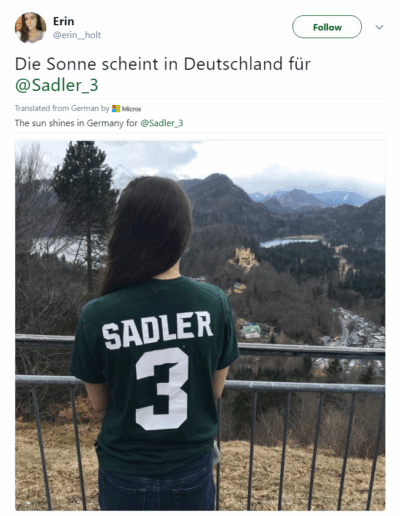Open Erin's profile avatar picture
Image resolution: width=400 pixels, height=516 pixels.
pyautogui.click(x=30, y=28)
